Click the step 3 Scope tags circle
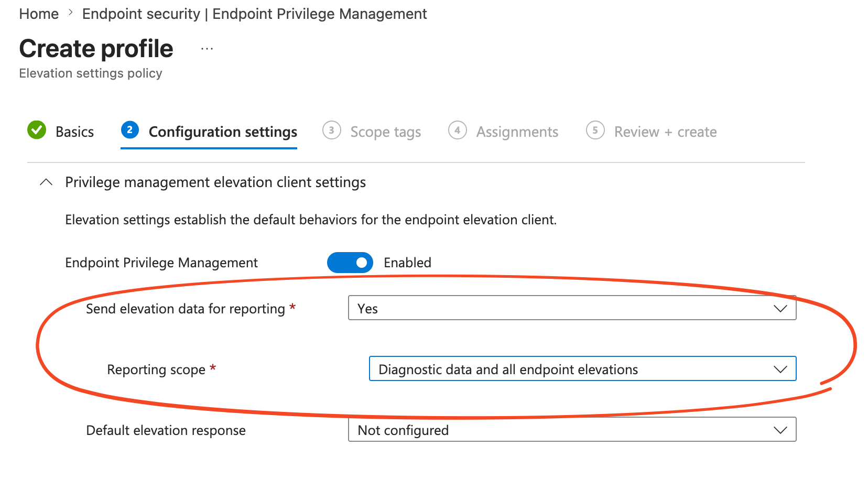Screen dimensions: 868x479 point(332,130)
